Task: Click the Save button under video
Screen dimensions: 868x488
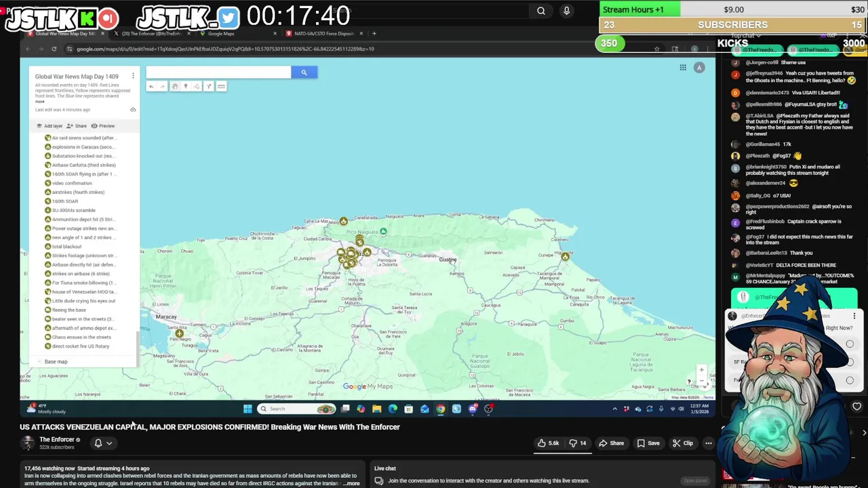Action: tap(648, 443)
